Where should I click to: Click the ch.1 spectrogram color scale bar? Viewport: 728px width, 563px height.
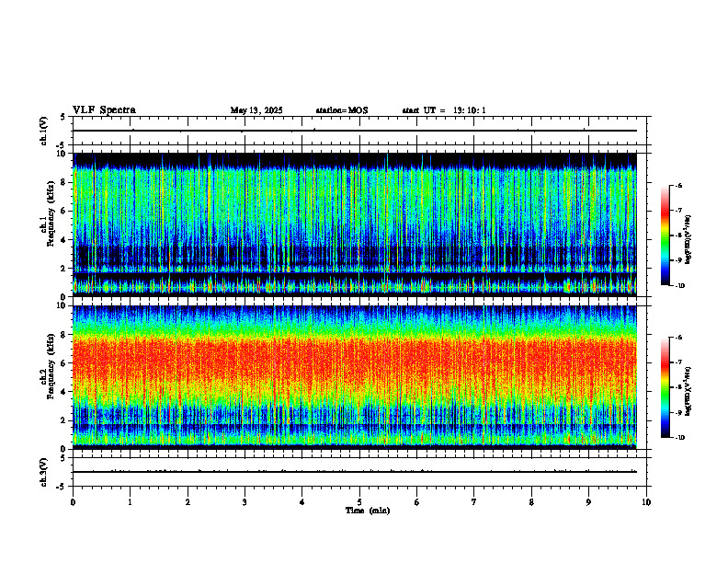[665, 236]
